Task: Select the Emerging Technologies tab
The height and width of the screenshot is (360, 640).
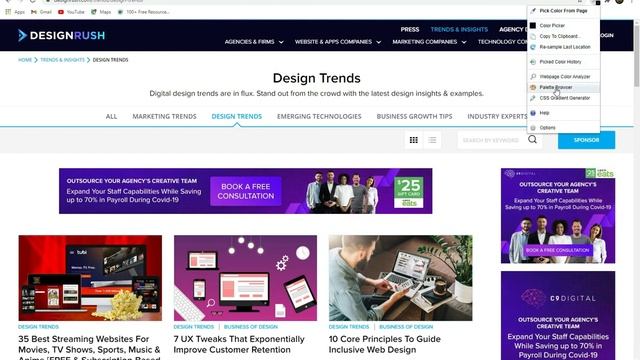Action: point(319,116)
